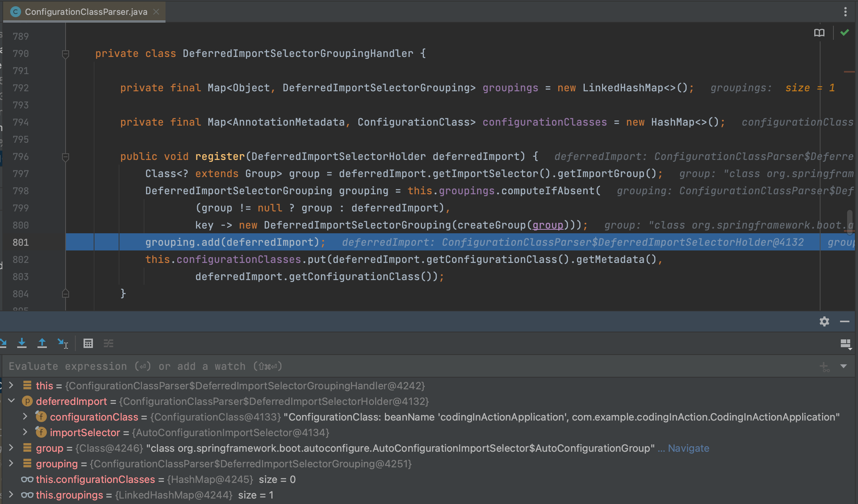Open debugger settings via the gear icon
This screenshot has width=858, height=504.
[x=824, y=321]
